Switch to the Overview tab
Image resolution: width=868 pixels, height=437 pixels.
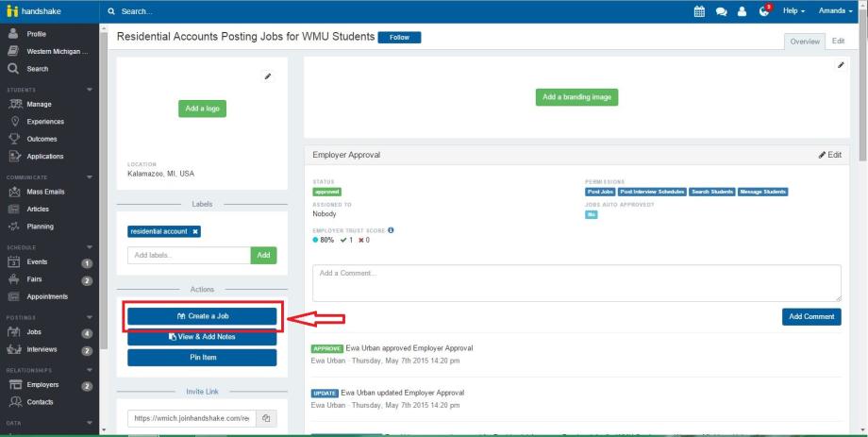(805, 42)
